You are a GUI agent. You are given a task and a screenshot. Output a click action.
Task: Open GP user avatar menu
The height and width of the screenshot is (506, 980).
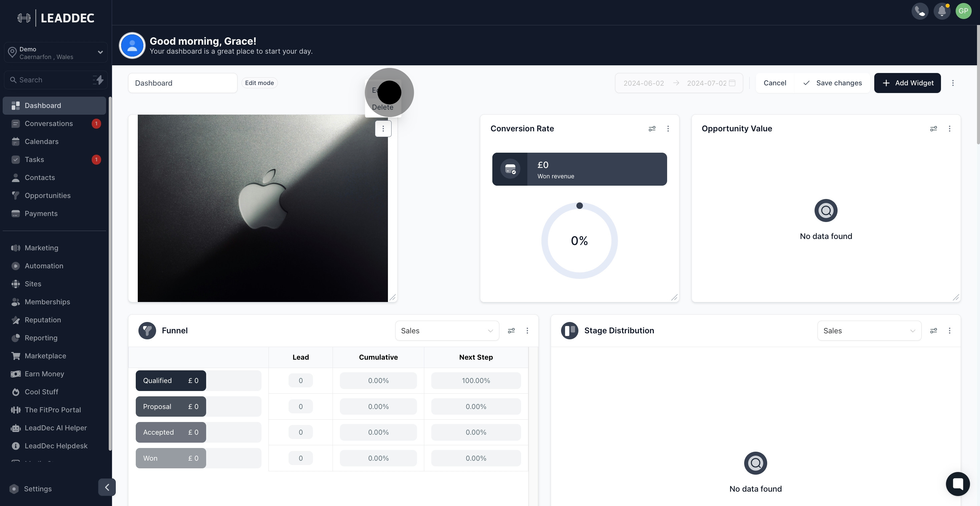[963, 11]
